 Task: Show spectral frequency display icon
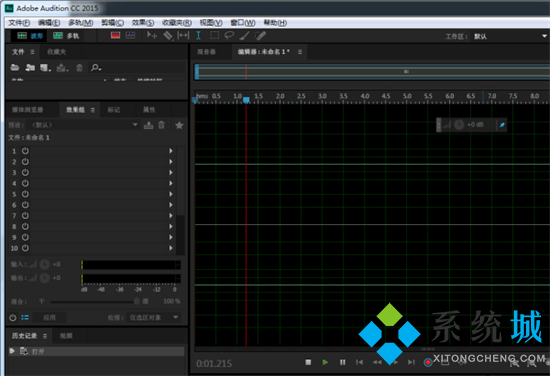tap(115, 35)
